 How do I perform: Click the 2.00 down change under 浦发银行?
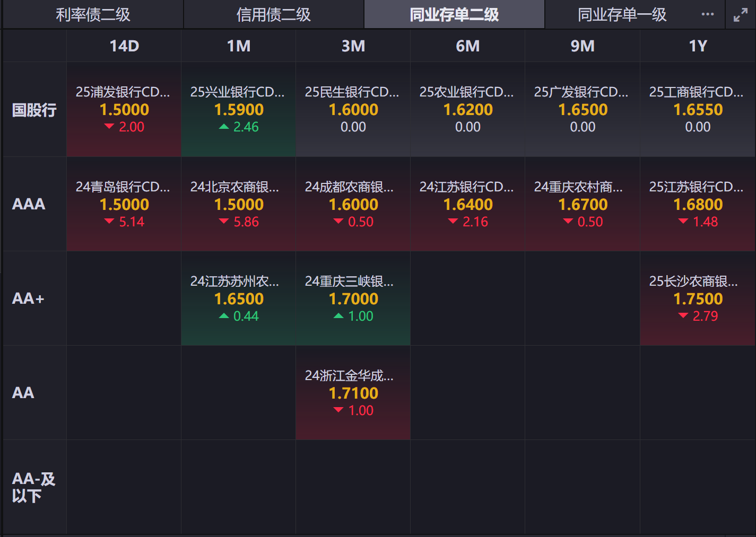click(124, 127)
